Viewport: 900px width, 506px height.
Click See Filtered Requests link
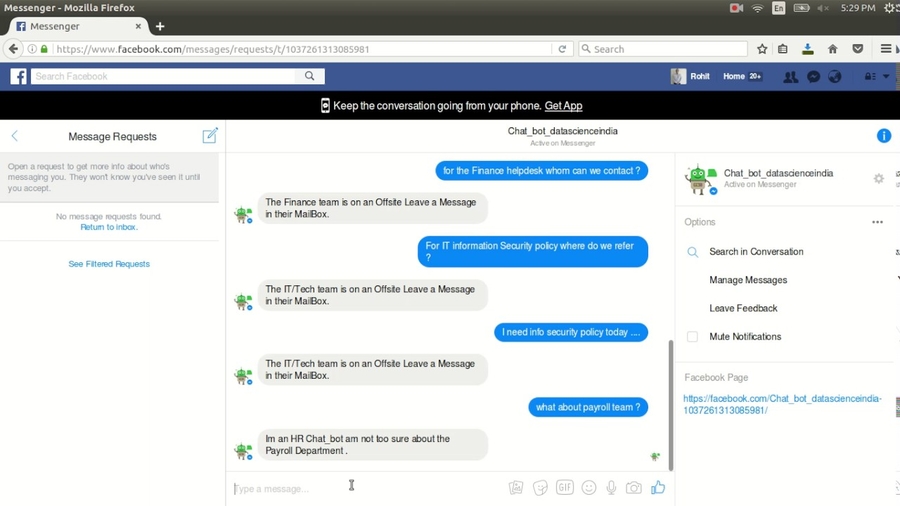[x=109, y=264]
